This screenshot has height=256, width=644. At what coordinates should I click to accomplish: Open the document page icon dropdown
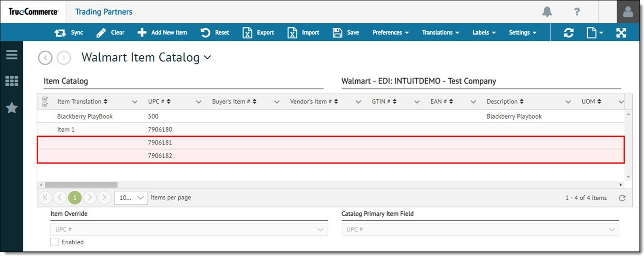tap(595, 33)
